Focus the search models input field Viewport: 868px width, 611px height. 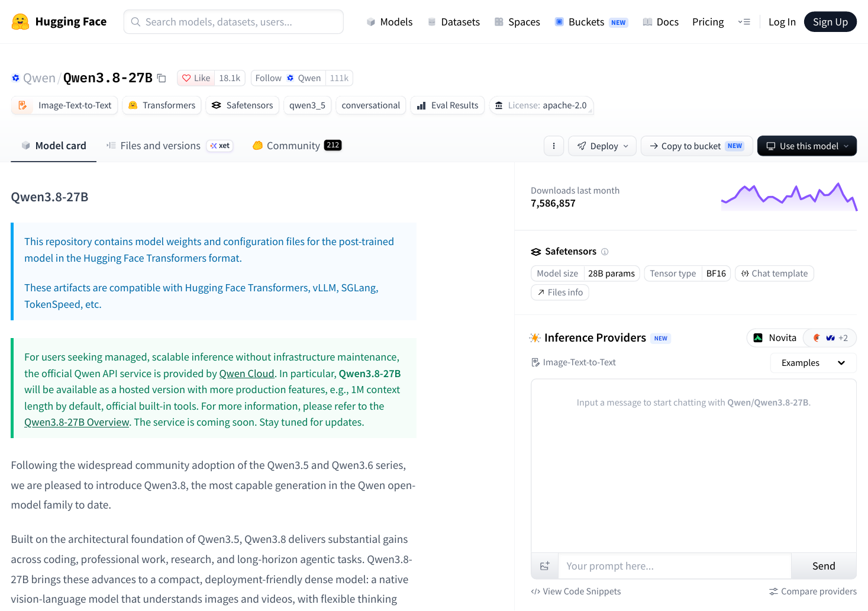(x=234, y=22)
